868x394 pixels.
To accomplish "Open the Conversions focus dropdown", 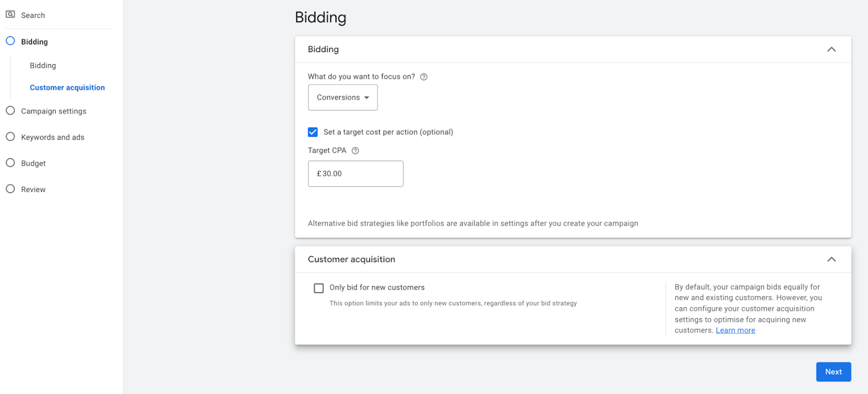I will (x=343, y=98).
